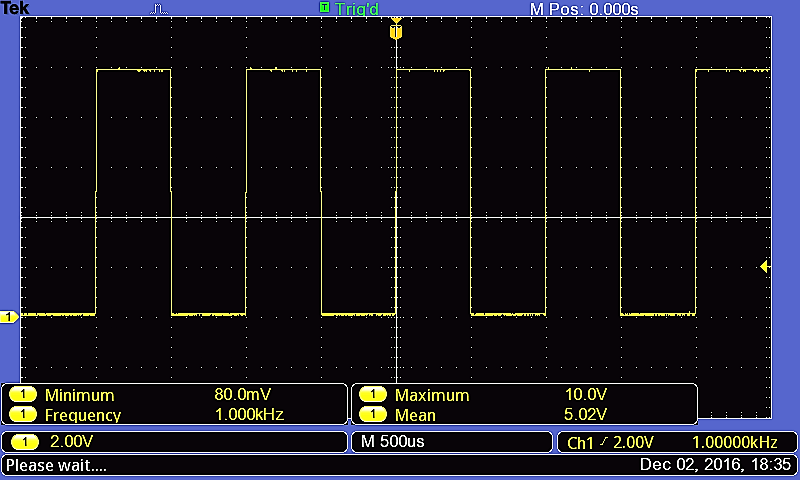
Task: Click the channel 1 badge beside Minimum
Action: tap(22, 394)
